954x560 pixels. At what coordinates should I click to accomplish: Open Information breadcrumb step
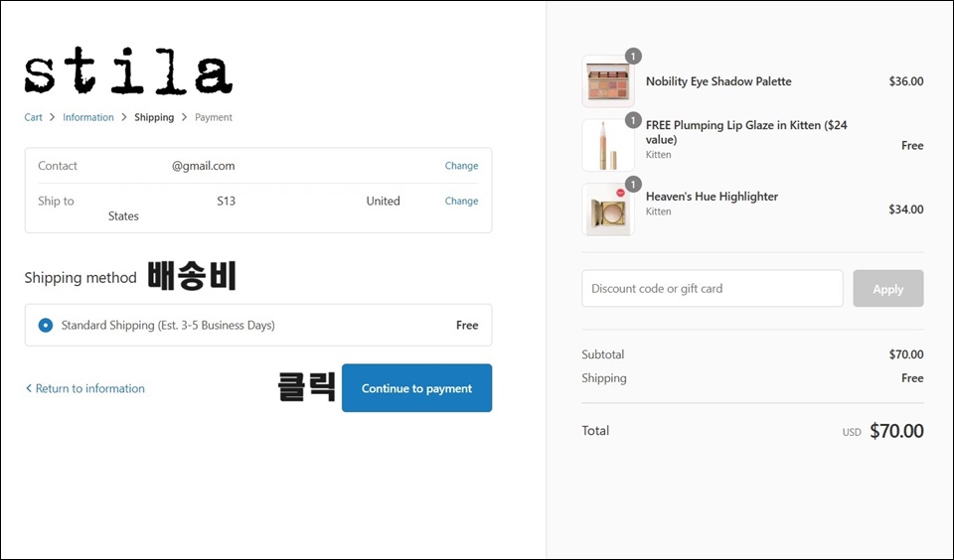coord(88,117)
